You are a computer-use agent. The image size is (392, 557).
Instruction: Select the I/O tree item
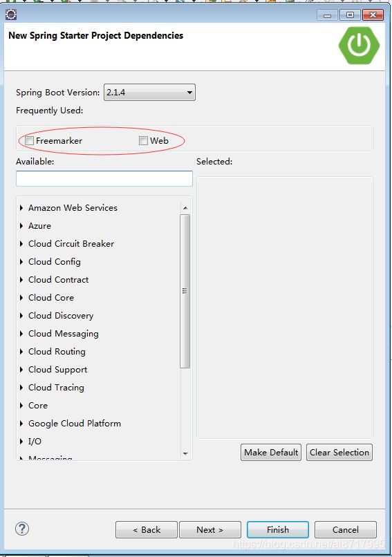coord(35,442)
